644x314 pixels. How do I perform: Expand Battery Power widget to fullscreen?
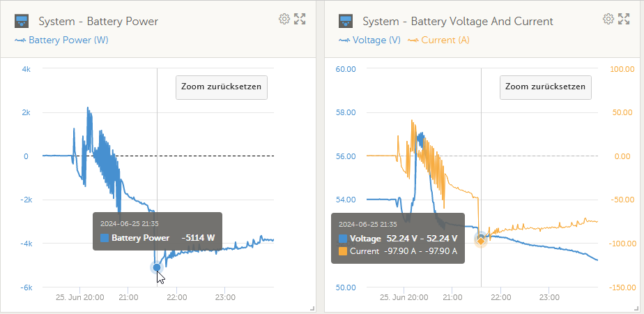300,19
